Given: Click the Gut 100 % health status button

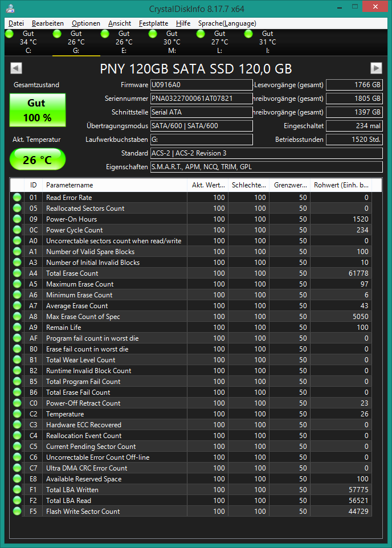Looking at the screenshot, I should [38, 110].
